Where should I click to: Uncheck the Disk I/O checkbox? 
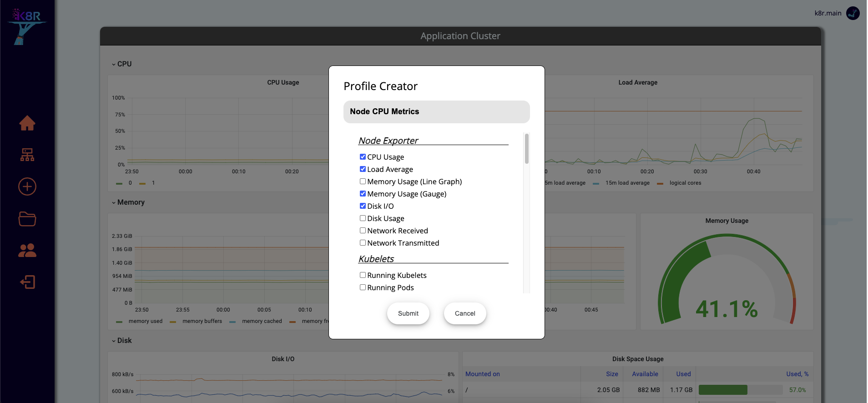pyautogui.click(x=363, y=206)
